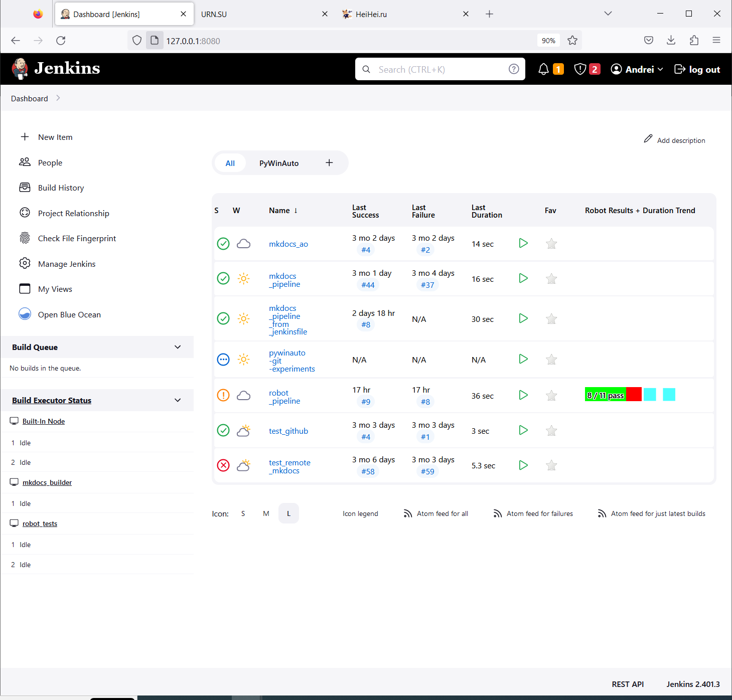Viewport: 732px width, 700px height.
Task: Click the last cyan duration trend block
Action: (669, 395)
